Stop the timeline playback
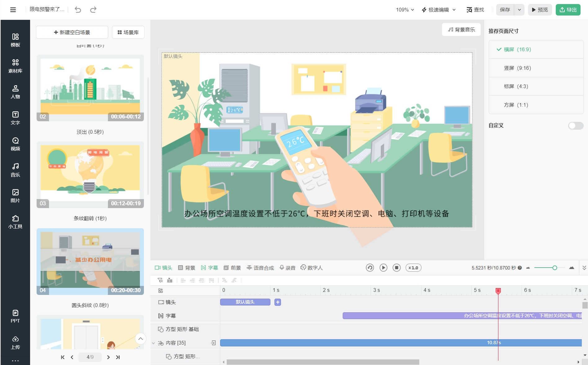 (397, 268)
